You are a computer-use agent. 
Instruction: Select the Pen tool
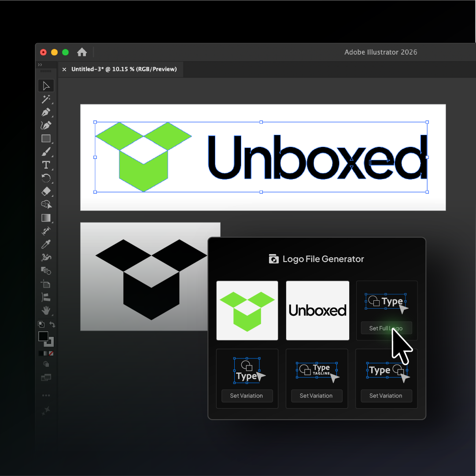pos(46,112)
